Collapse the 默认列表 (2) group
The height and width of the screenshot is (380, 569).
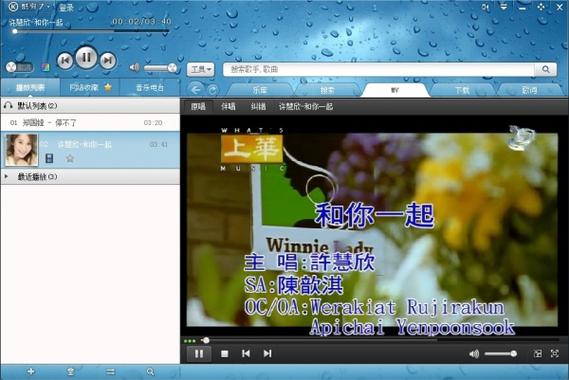click(90, 106)
